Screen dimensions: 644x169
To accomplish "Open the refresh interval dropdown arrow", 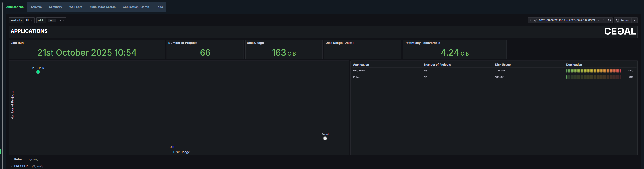I will pyautogui.click(x=635, y=20).
